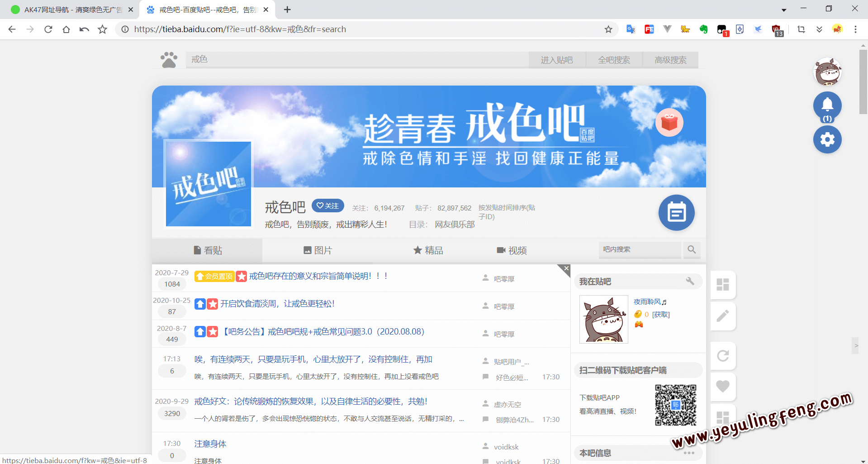Image resolution: width=868 pixels, height=464 pixels.
Task: Click the 戒色吧 forum title heading
Action: point(285,207)
